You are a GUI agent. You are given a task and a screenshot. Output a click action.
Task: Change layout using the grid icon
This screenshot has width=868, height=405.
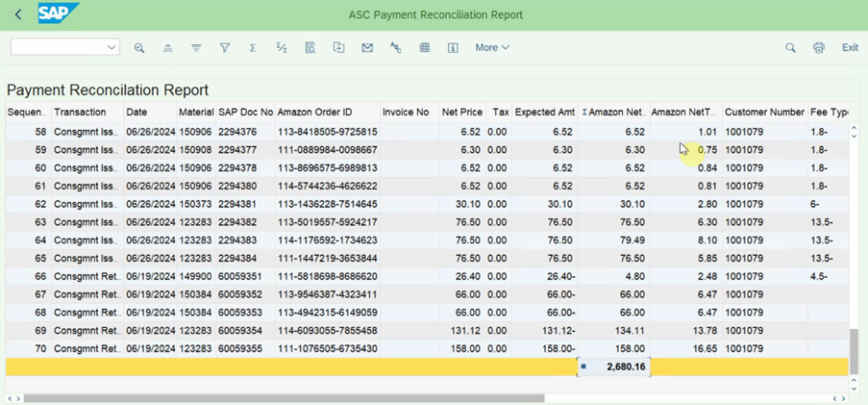point(425,48)
